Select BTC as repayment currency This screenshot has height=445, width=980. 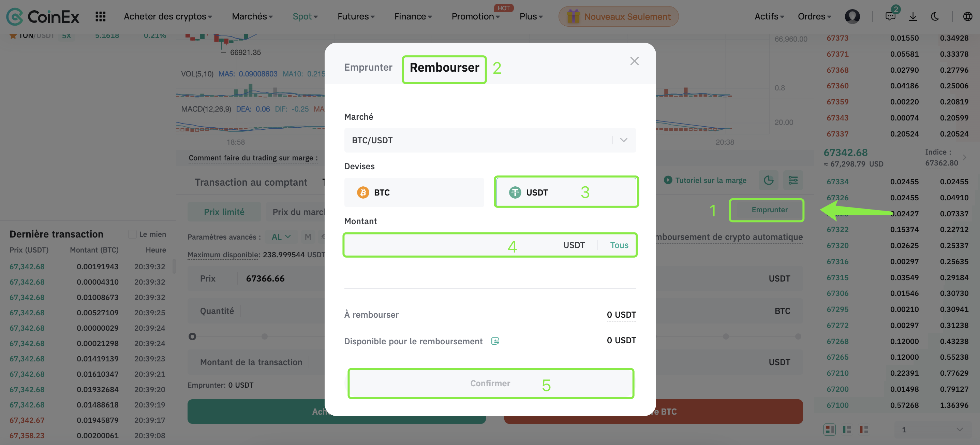point(414,192)
